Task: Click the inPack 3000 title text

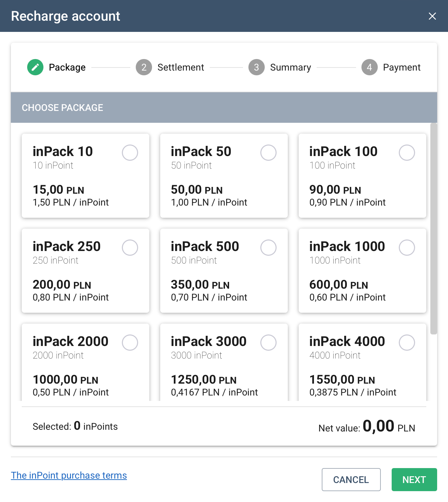Action: point(209,341)
